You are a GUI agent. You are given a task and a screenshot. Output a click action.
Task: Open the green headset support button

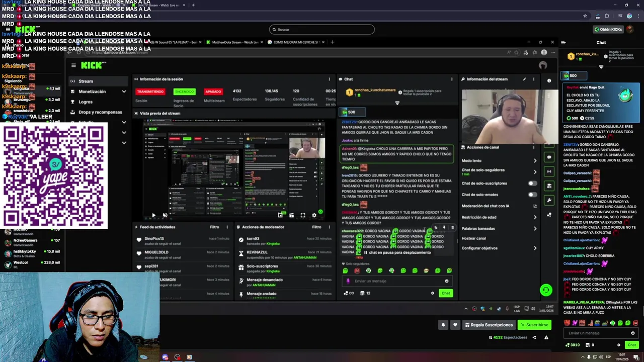[546, 290]
